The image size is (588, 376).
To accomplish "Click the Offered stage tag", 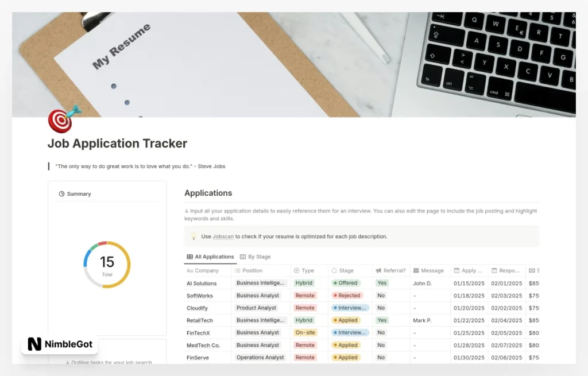I will (x=346, y=283).
